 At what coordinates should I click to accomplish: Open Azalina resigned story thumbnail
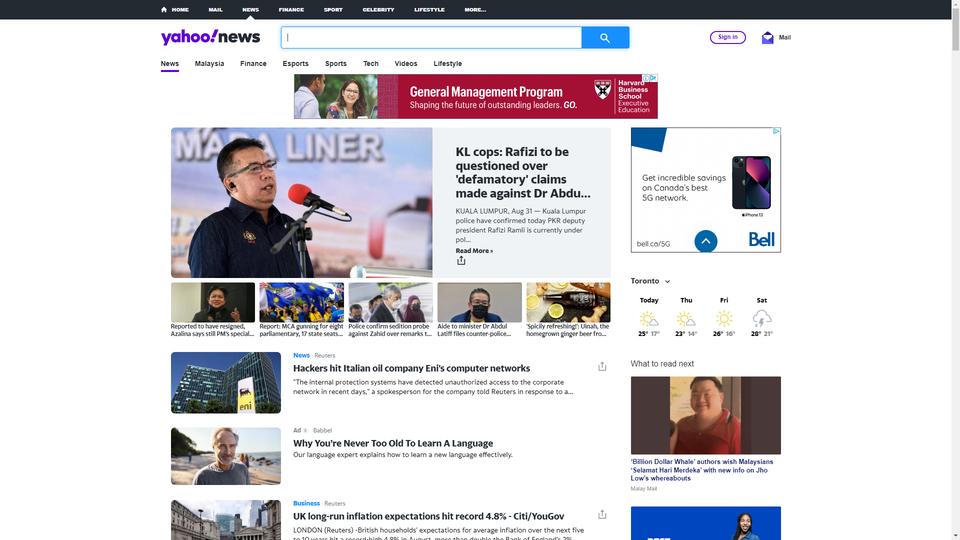pos(212,302)
